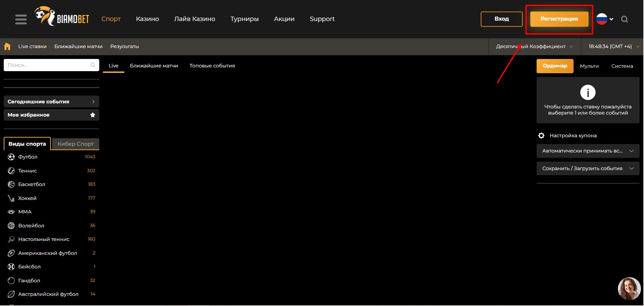Open the live chat support avatar
644x306 pixels.
(629, 289)
